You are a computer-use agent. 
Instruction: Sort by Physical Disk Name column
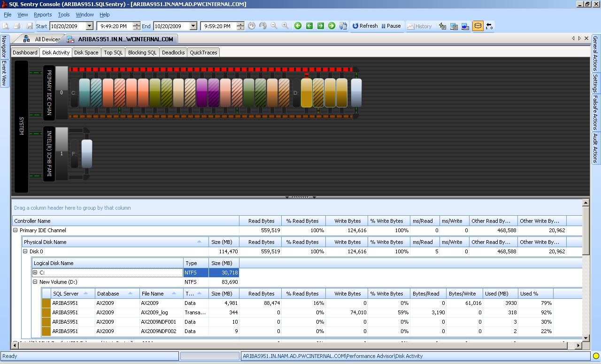[x=116, y=242]
